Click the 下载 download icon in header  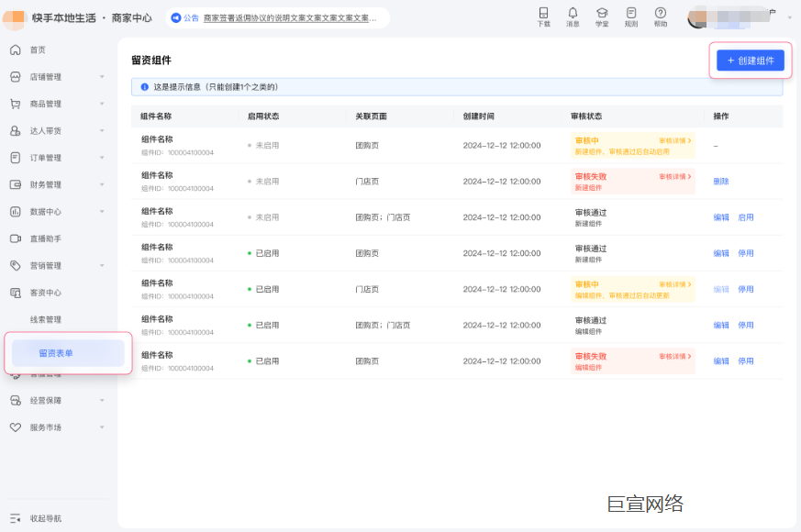point(543,14)
